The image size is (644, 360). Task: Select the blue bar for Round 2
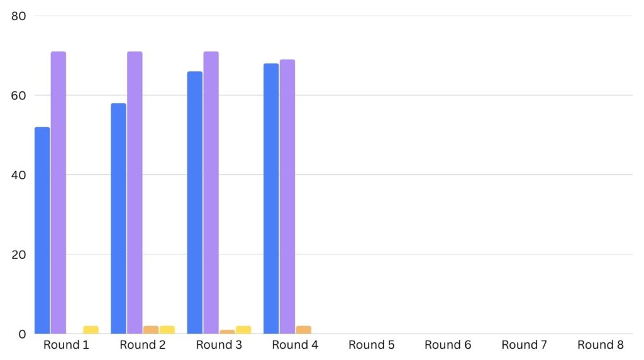pos(118,218)
